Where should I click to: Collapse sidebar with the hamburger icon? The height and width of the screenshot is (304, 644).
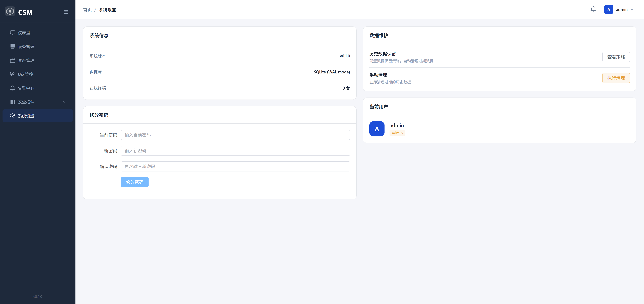[66, 12]
